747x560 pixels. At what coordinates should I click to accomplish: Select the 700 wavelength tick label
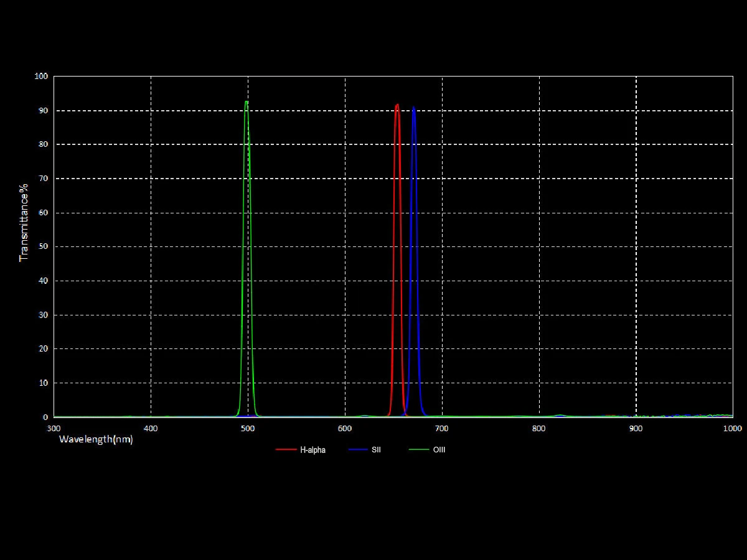tap(441, 429)
